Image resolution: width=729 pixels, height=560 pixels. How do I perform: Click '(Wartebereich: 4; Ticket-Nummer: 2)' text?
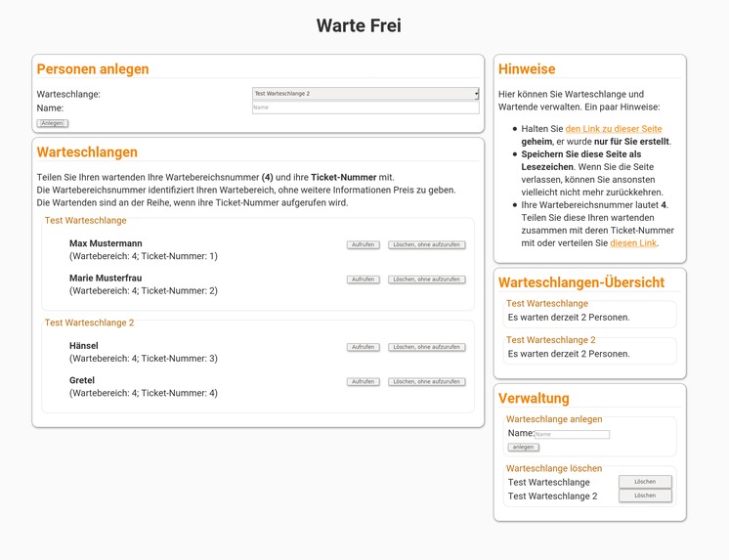pyautogui.click(x=144, y=290)
